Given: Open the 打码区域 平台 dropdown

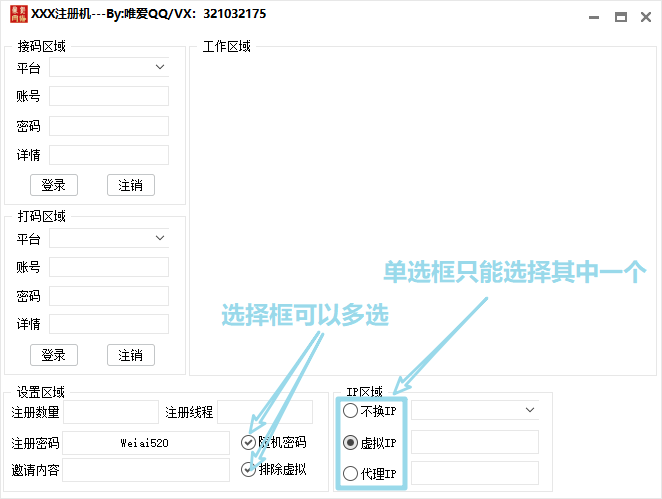Looking at the screenshot, I should tap(109, 238).
